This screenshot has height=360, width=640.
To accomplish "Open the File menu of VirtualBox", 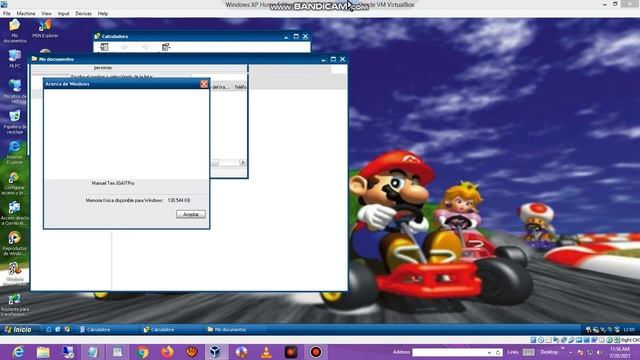I will click(x=7, y=13).
